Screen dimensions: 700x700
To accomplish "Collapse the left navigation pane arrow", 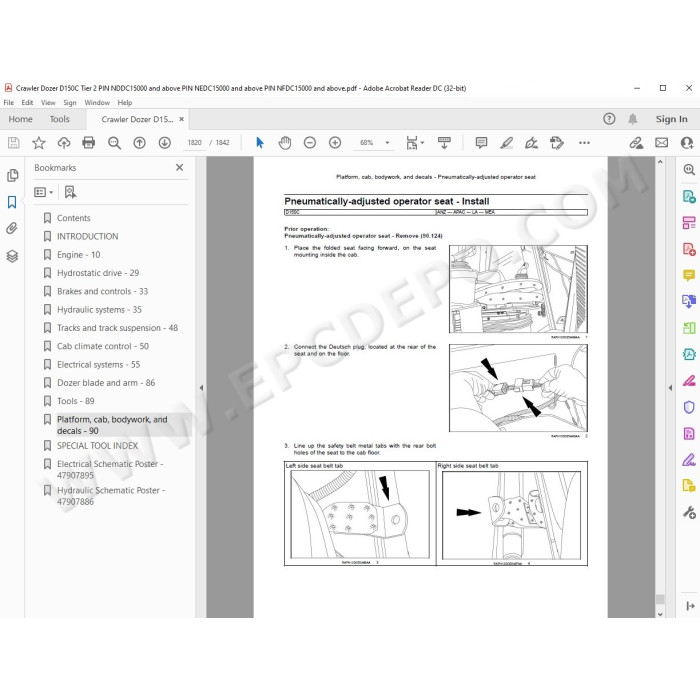I will click(x=201, y=388).
